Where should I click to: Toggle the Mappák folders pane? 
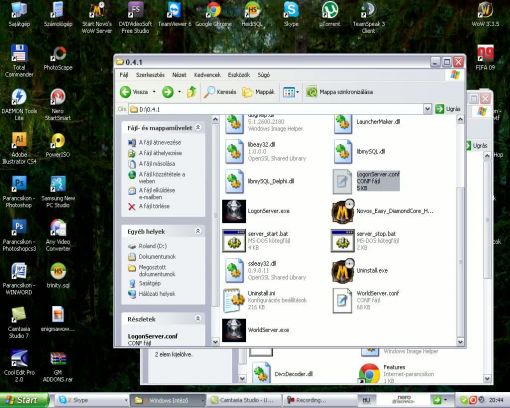[258, 92]
